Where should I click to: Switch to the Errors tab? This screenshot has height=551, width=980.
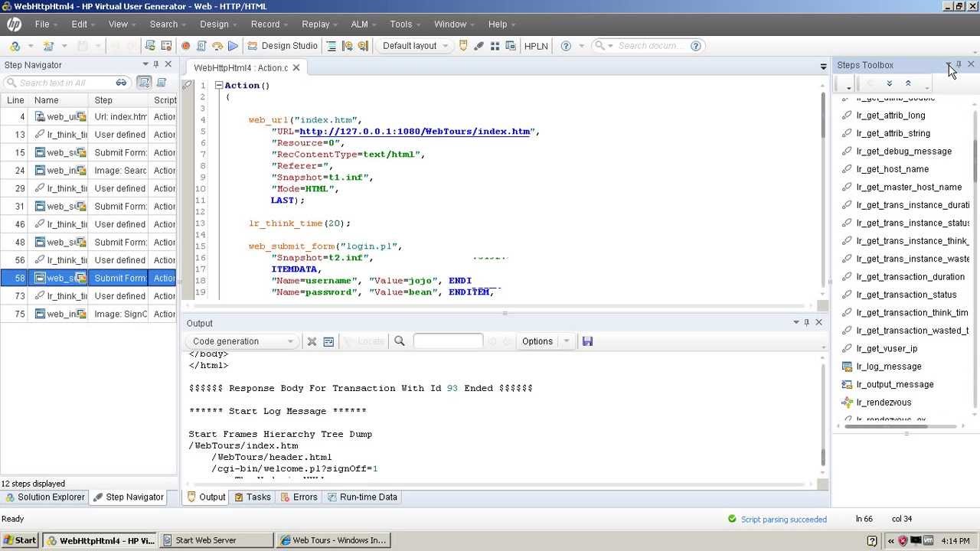pos(299,497)
